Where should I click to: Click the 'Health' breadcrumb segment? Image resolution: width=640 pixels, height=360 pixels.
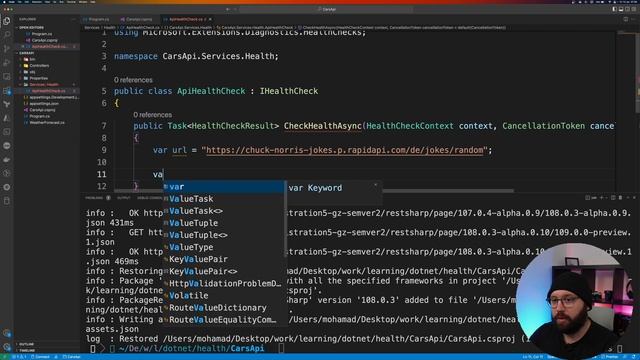(109, 28)
